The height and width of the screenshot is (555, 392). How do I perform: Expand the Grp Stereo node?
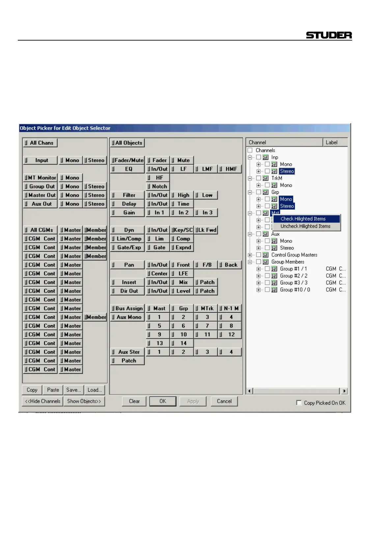point(259,206)
